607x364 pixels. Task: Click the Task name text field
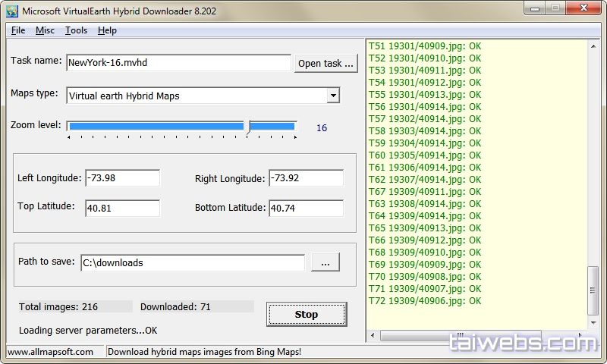(x=178, y=63)
